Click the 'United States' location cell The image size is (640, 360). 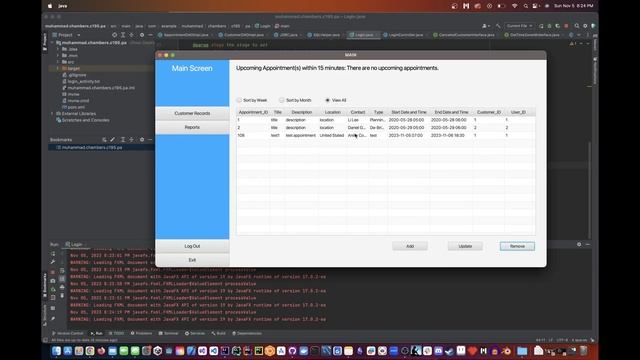coord(331,135)
